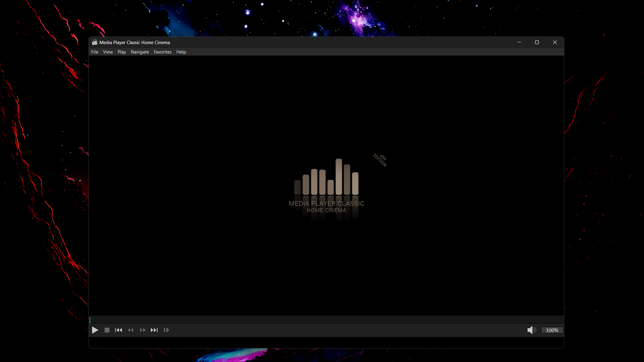Close the Media Player Classic window
Image resolution: width=644 pixels, height=362 pixels.
[555, 42]
